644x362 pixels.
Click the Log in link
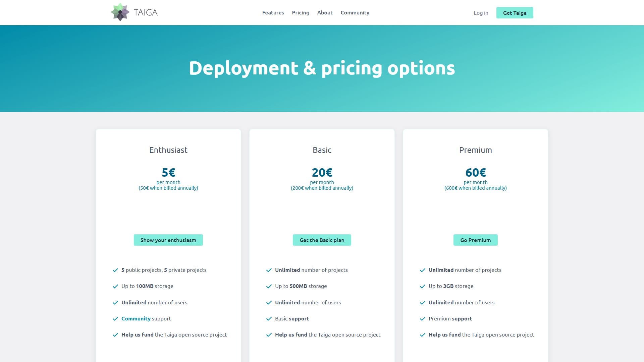[x=481, y=13]
